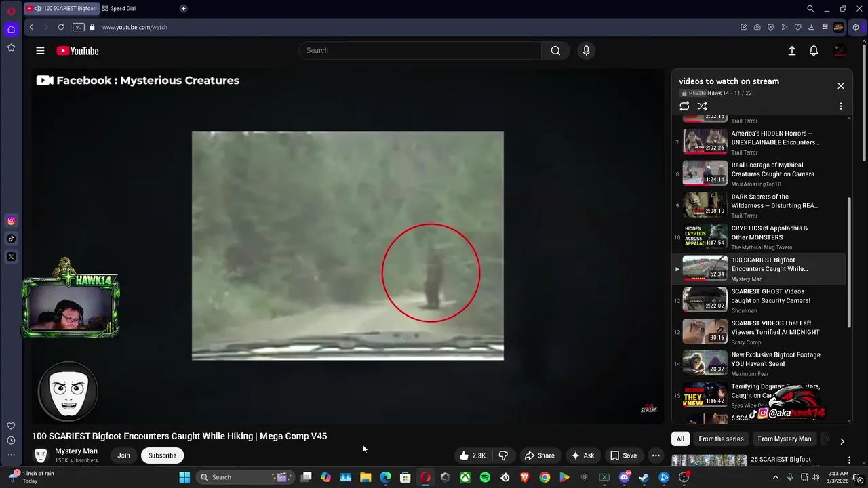Toggle Subscribe to Mystery Man

pyautogui.click(x=162, y=455)
